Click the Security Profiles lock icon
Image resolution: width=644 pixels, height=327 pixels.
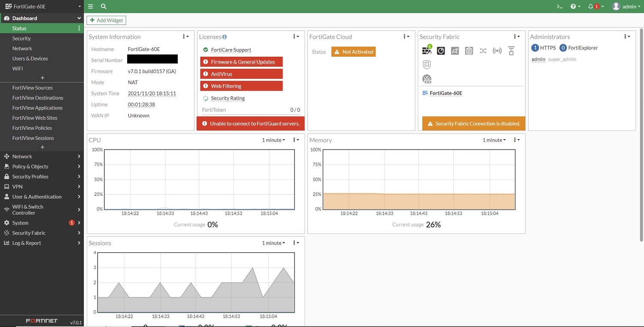coord(6,177)
